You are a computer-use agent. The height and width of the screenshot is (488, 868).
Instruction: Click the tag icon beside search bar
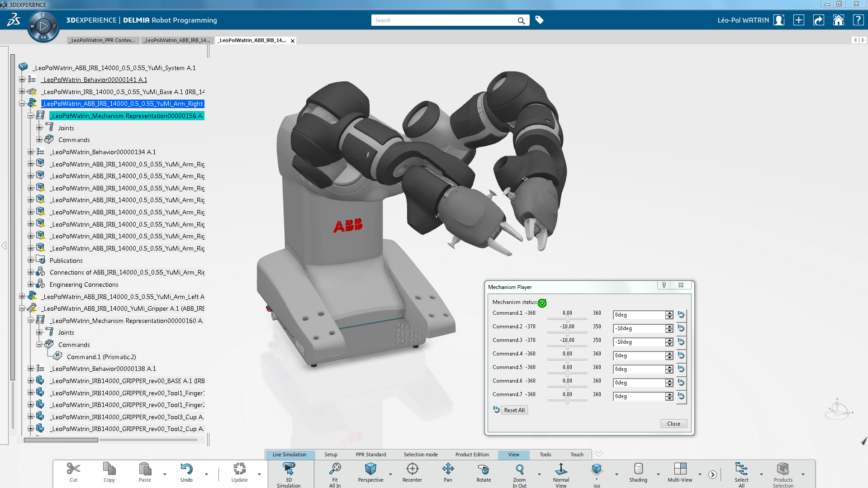(539, 20)
